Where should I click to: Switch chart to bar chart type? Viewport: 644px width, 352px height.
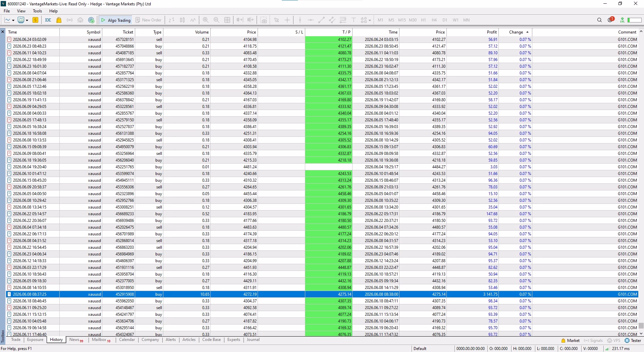(x=171, y=20)
